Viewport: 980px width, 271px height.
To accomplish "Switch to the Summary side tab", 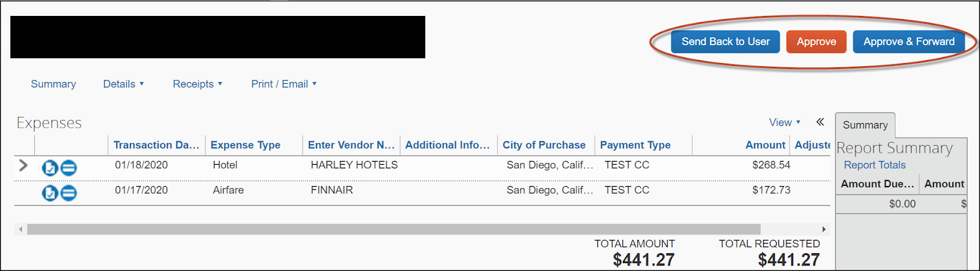I will (865, 125).
